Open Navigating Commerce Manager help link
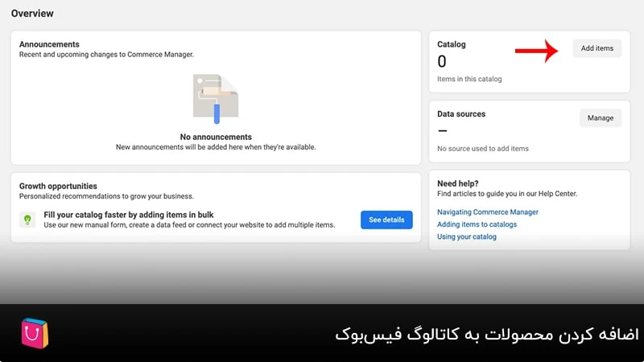Screen dimensions: 644x362 pyautogui.click(x=488, y=212)
